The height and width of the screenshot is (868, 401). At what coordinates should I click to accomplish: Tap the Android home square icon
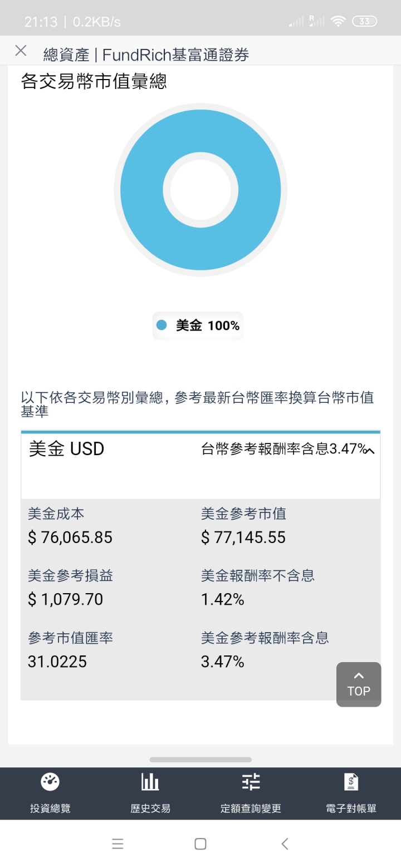(200, 844)
